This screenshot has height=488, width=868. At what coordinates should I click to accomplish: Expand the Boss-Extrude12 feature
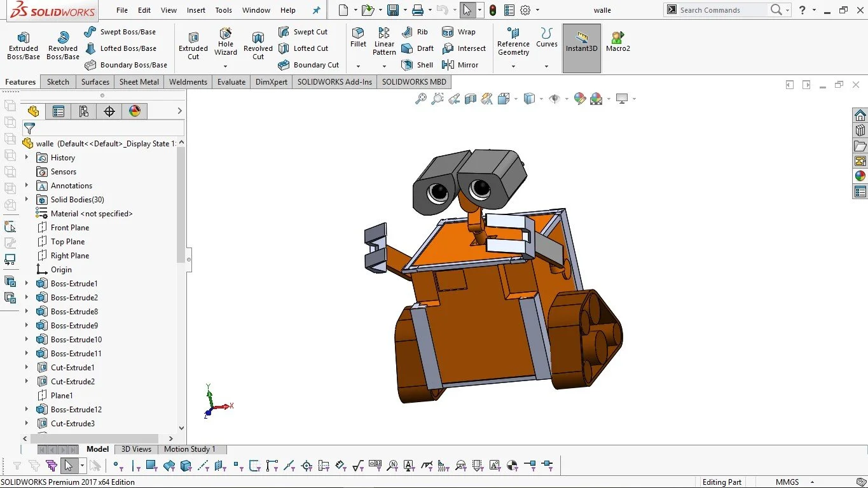click(x=27, y=409)
